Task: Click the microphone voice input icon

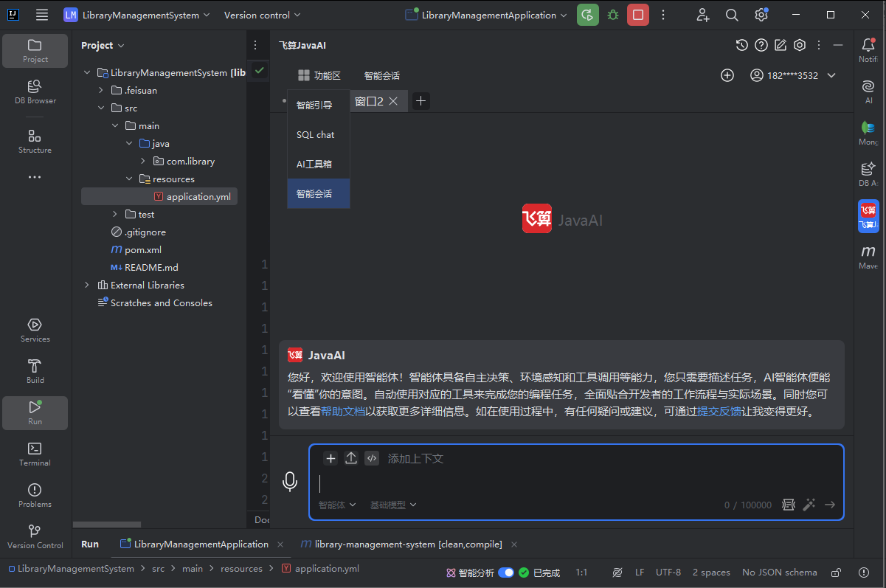Action: [290, 482]
